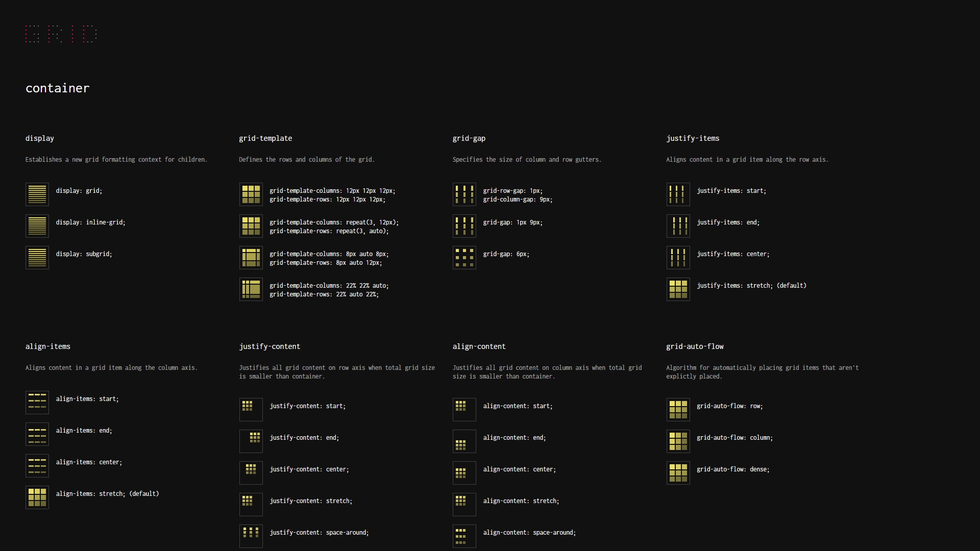Click the grid-auto-flow: column icon
This screenshot has width=980, height=551.
click(x=678, y=441)
